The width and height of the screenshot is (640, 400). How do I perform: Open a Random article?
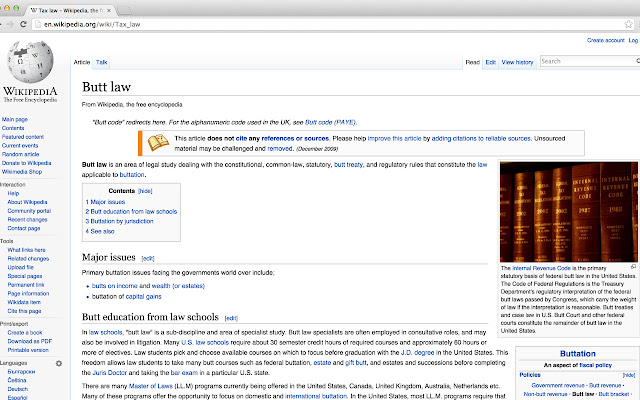point(20,154)
